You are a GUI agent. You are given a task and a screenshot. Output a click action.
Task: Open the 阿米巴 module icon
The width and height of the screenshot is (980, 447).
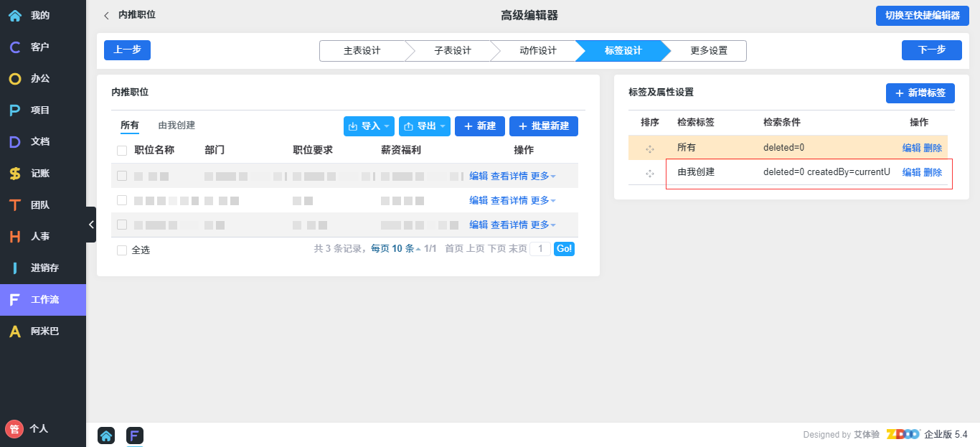pyautogui.click(x=14, y=331)
